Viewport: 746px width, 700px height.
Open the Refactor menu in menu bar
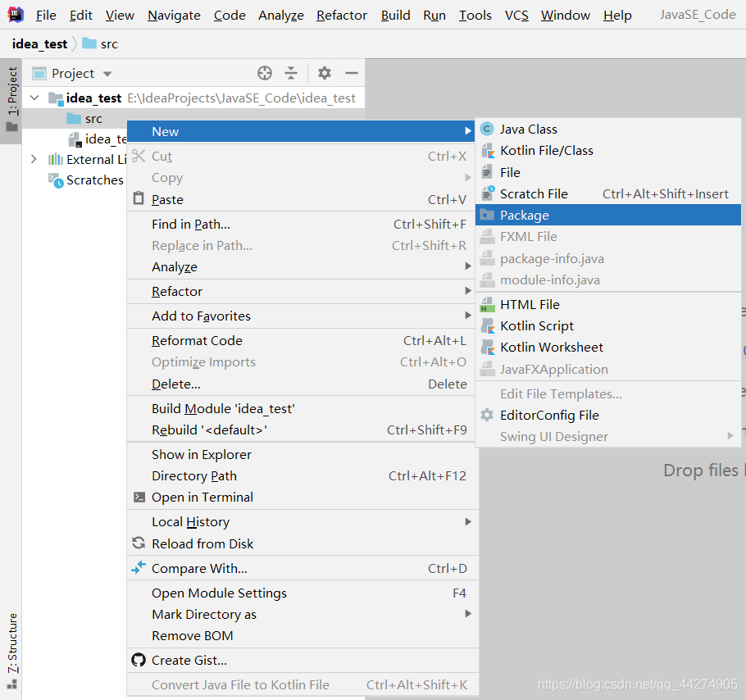342,16
